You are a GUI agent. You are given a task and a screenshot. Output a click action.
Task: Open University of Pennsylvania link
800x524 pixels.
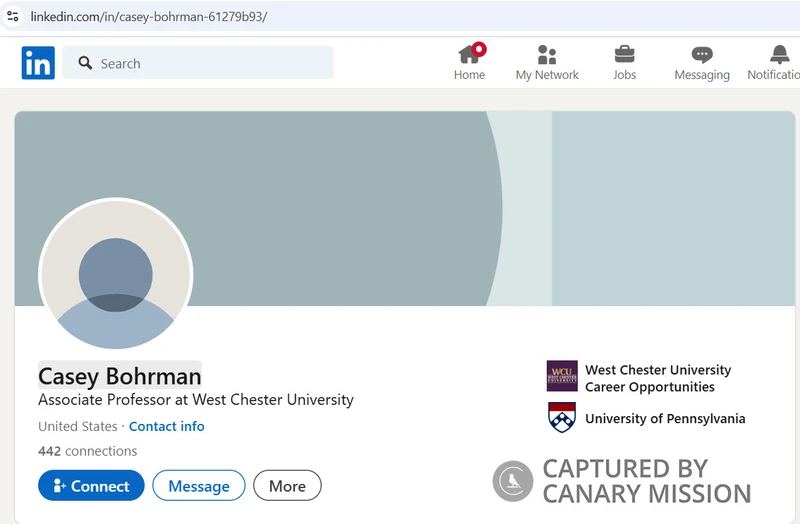665,418
